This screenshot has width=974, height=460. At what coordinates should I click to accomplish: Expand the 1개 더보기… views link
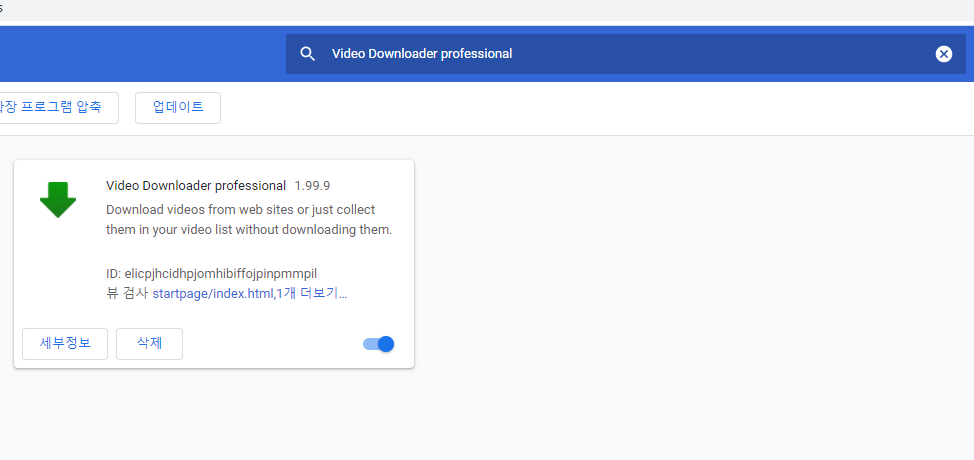[x=312, y=294]
